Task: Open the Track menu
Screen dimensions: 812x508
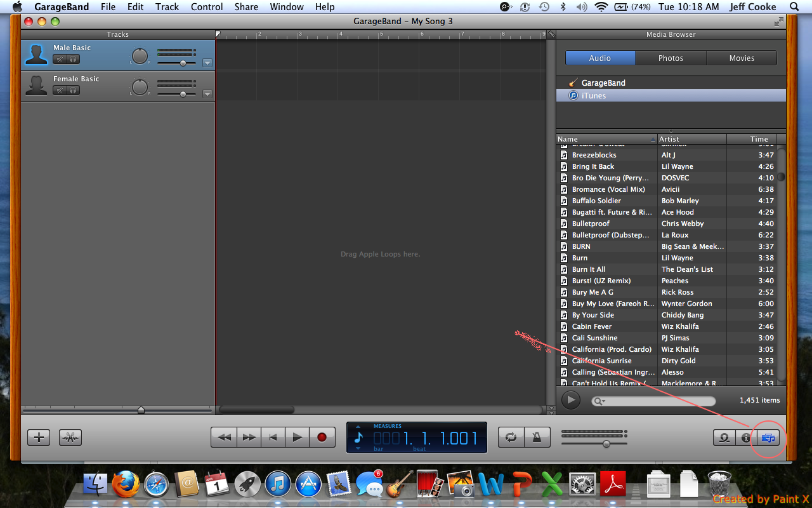Action: 167,7
